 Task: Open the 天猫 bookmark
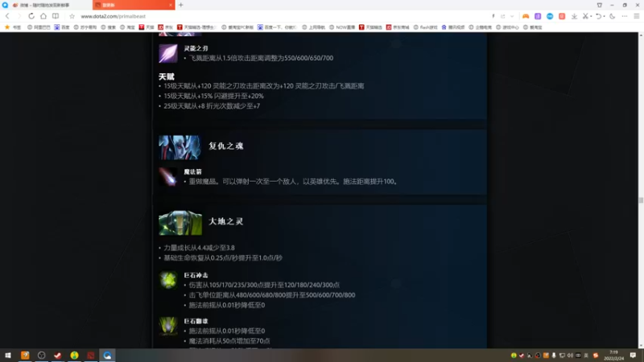147,27
